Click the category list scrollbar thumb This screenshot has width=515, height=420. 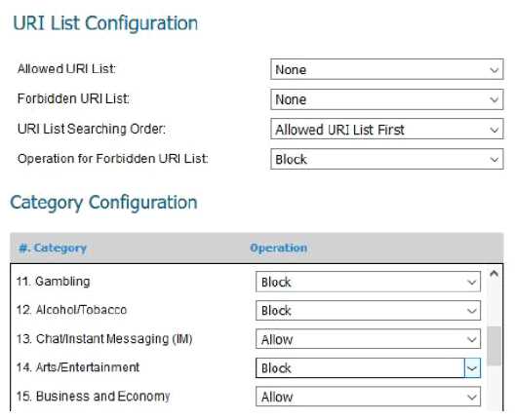(x=494, y=346)
